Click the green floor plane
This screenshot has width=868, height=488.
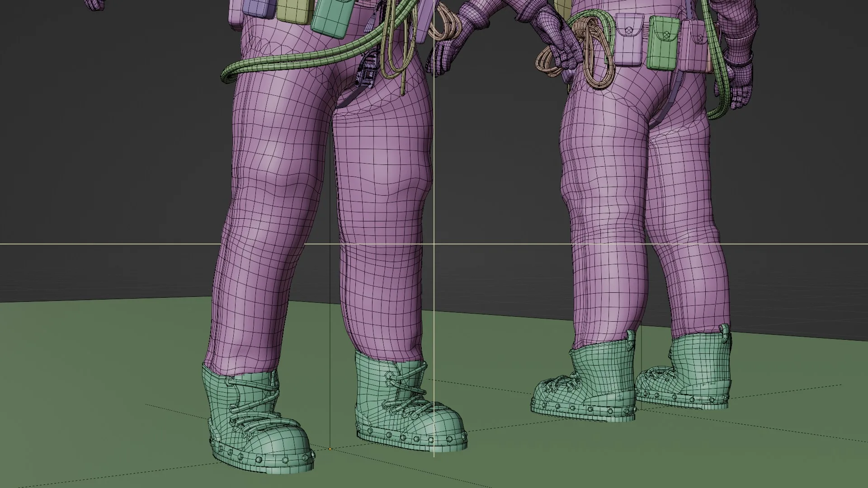click(90, 384)
